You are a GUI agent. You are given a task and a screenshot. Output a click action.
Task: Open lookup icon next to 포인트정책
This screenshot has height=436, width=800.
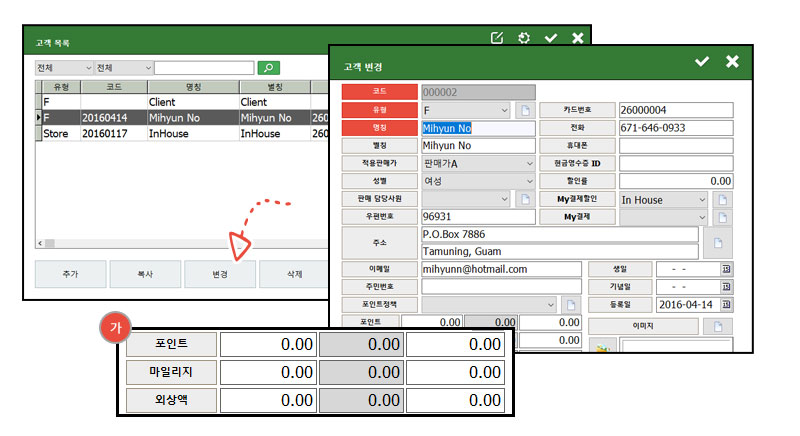tap(571, 305)
